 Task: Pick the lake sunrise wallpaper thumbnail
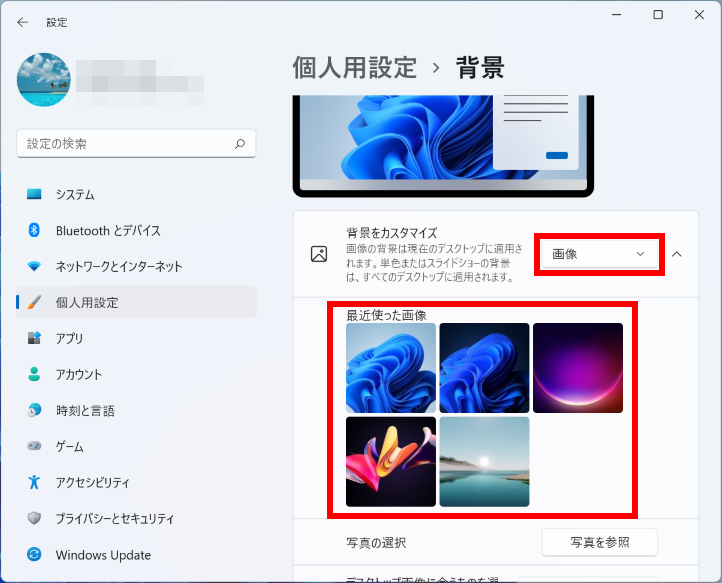(x=484, y=461)
